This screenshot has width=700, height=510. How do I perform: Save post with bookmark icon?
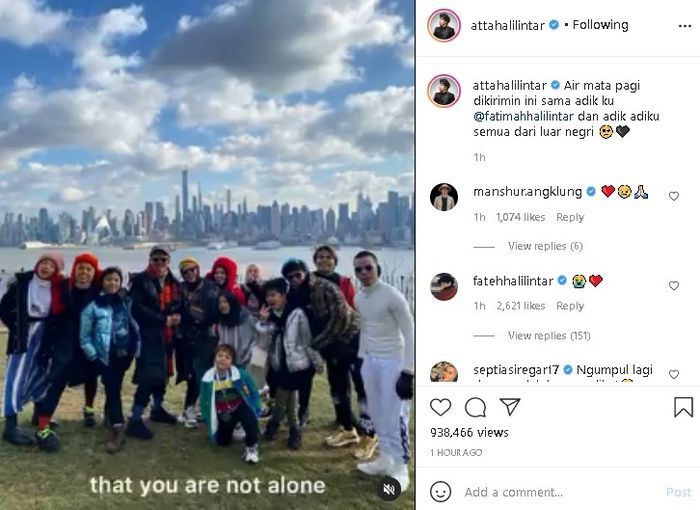[x=683, y=407]
